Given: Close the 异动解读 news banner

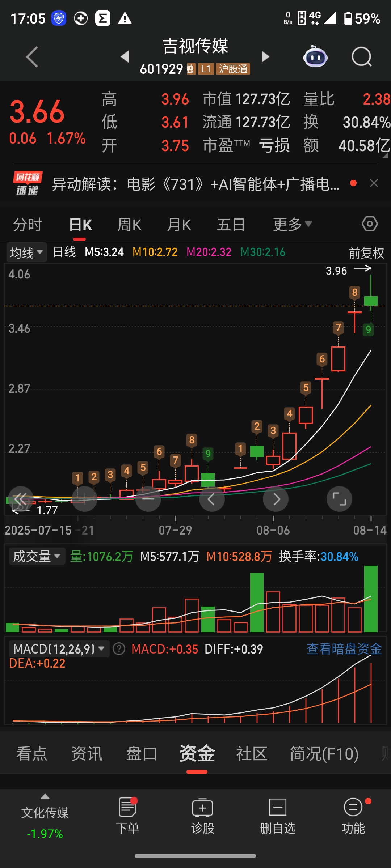Looking at the screenshot, I should (374, 183).
